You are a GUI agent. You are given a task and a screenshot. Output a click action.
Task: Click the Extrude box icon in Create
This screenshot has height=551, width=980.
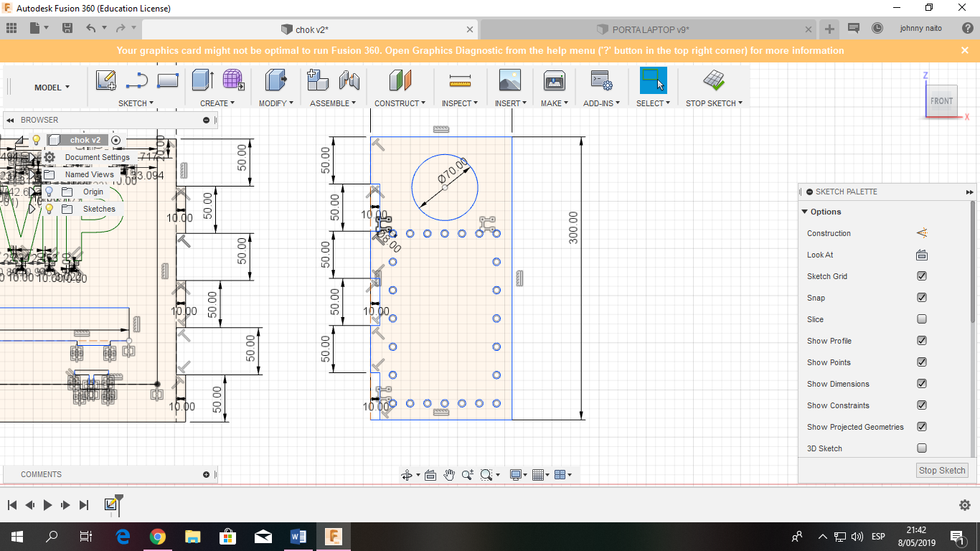coord(202,80)
